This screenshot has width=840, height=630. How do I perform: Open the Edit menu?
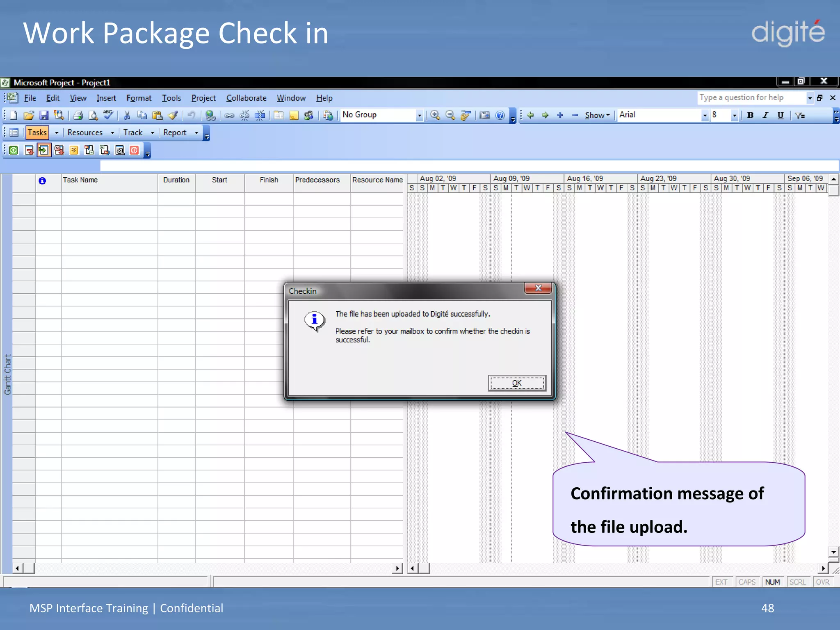point(53,98)
